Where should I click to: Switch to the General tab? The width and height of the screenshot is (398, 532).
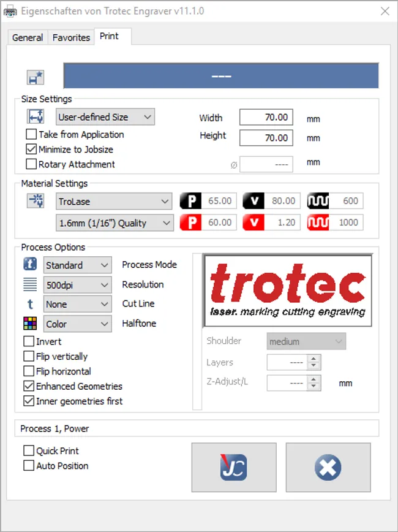[28, 37]
